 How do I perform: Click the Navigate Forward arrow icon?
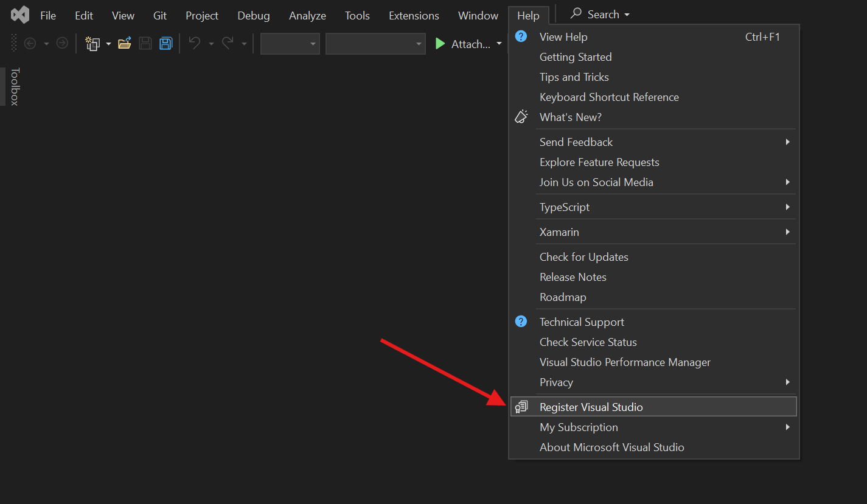pos(61,43)
